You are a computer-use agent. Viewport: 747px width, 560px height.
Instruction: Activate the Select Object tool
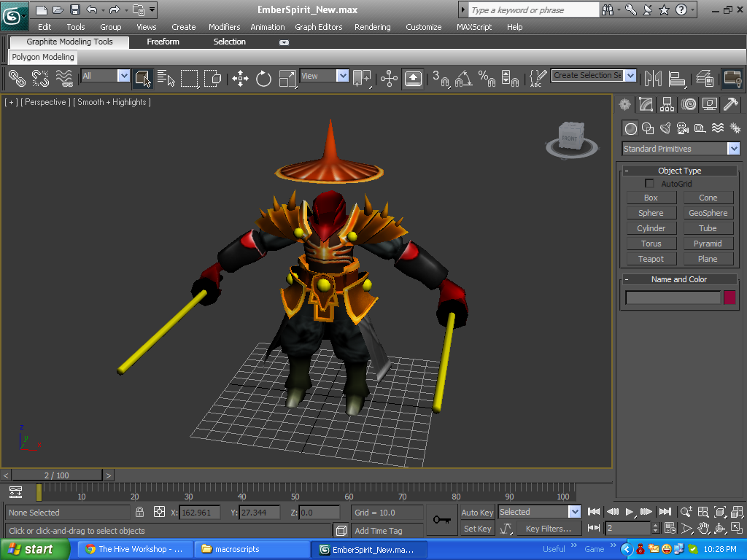pos(143,78)
